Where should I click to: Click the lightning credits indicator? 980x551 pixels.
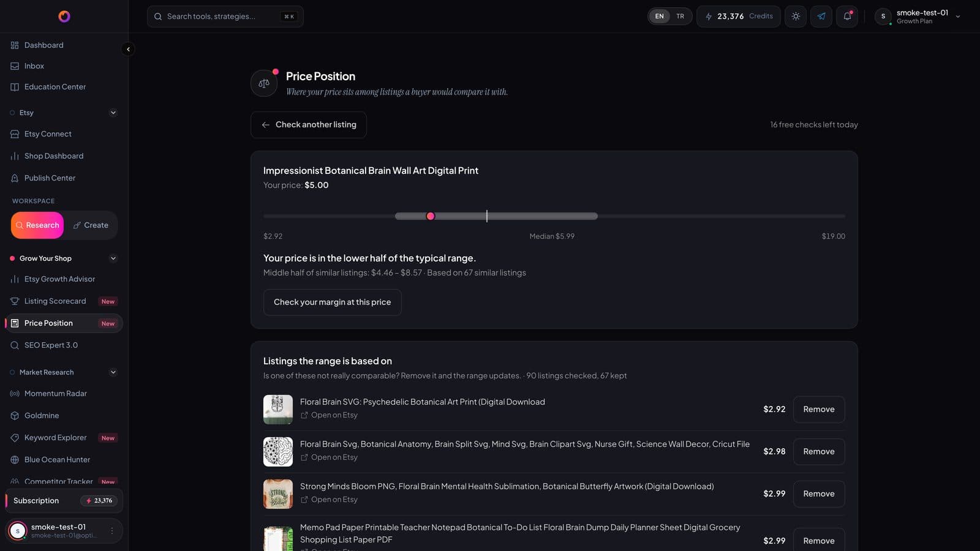[x=739, y=17]
